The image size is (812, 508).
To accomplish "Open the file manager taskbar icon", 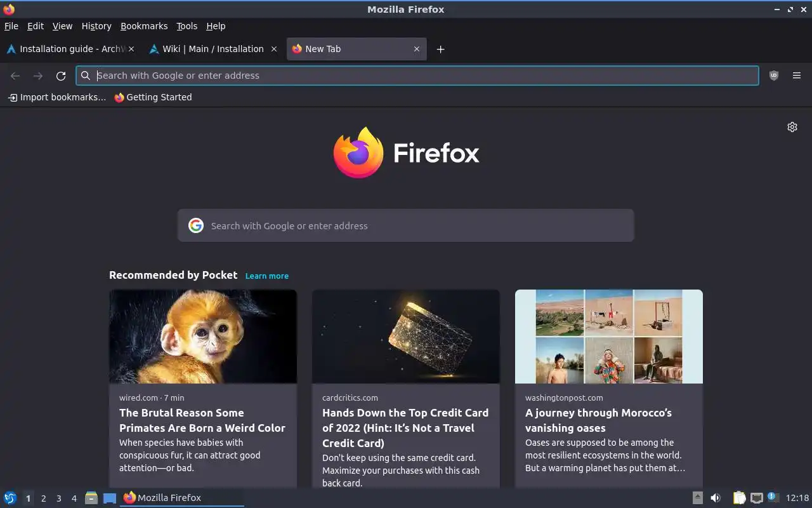I will pos(91,498).
